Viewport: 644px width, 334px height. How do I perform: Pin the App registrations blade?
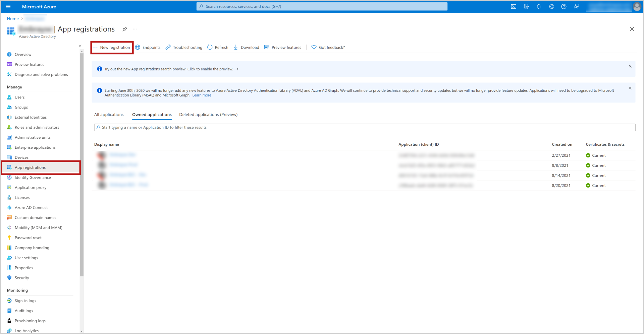124,29
